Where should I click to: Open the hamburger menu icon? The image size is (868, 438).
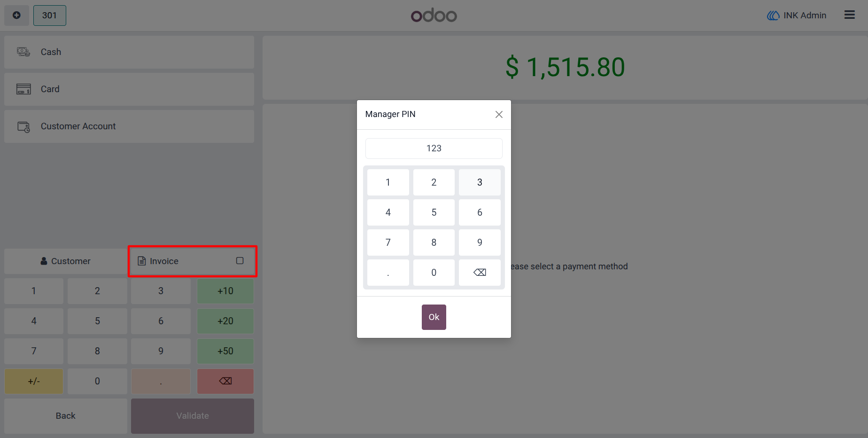pos(849,15)
